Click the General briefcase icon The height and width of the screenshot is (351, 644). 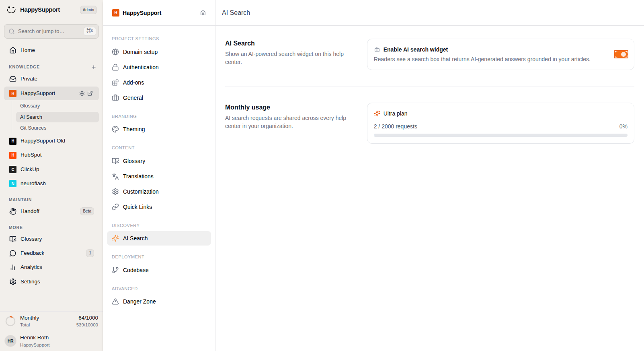[x=115, y=98]
